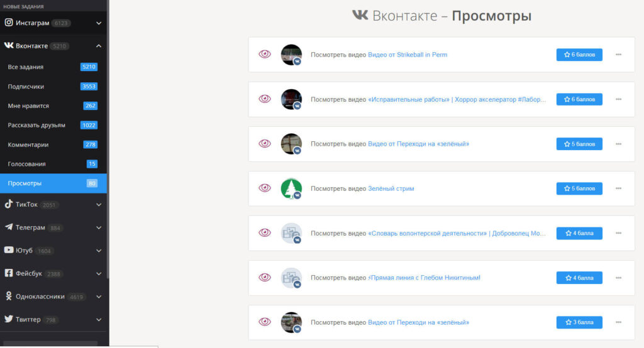The width and height of the screenshot is (644, 348).
Task: Click the Odnoklassniki icon in sidebar
Action: click(x=9, y=296)
